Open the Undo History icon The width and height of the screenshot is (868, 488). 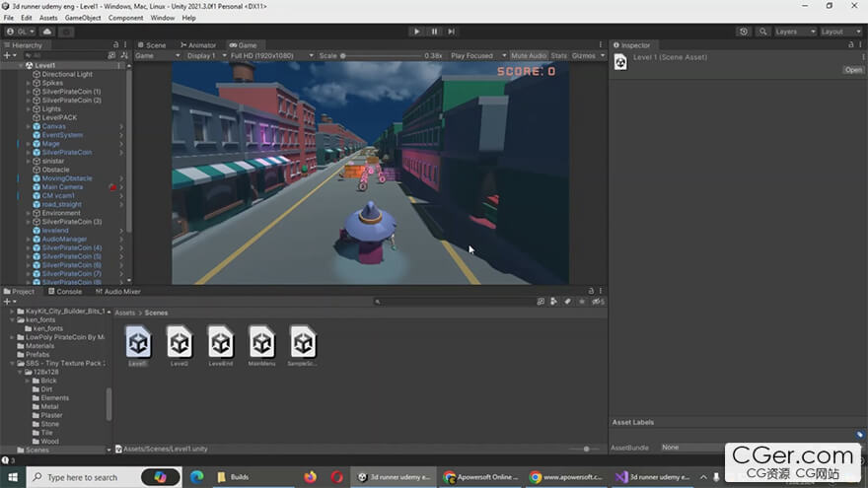[743, 32]
